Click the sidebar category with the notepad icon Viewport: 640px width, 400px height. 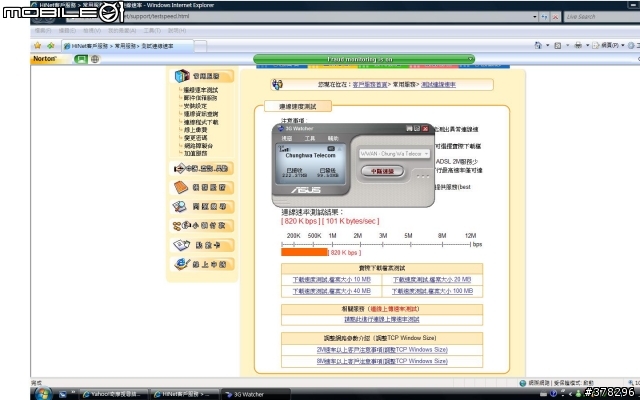[182, 245]
